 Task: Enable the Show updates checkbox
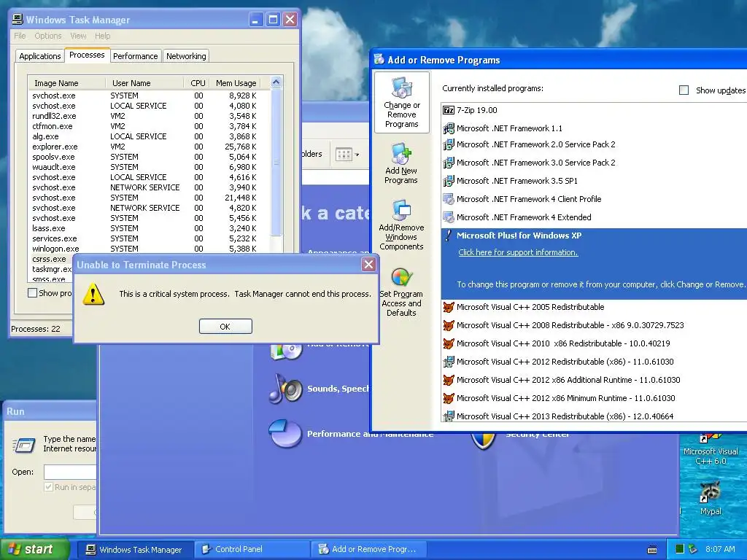[684, 90]
